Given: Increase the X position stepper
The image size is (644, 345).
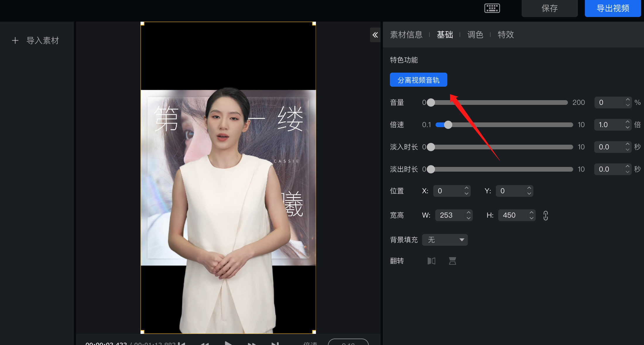Looking at the screenshot, I should [x=467, y=188].
